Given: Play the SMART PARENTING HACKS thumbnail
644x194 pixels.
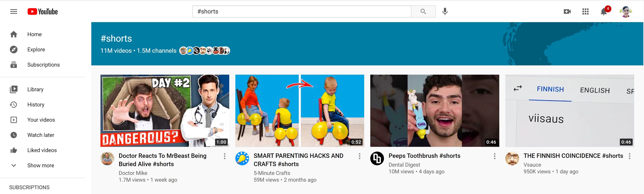Looking at the screenshot, I should 299,110.
